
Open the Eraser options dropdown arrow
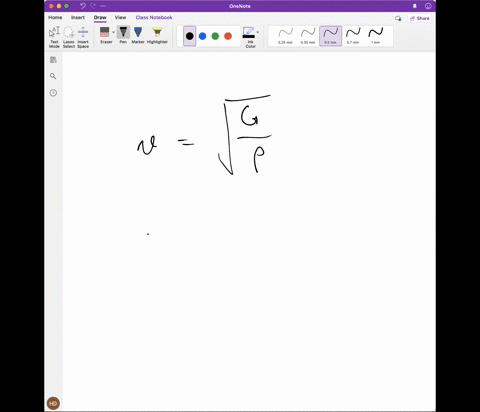coord(114,32)
